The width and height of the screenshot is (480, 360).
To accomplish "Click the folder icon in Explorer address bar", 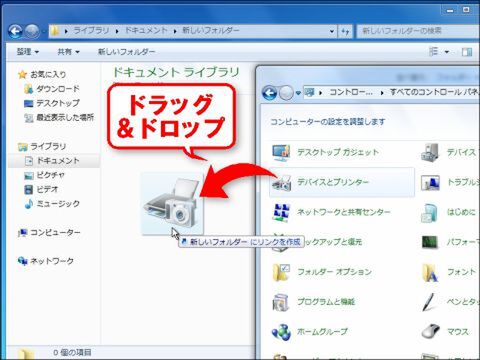I will click(x=55, y=31).
